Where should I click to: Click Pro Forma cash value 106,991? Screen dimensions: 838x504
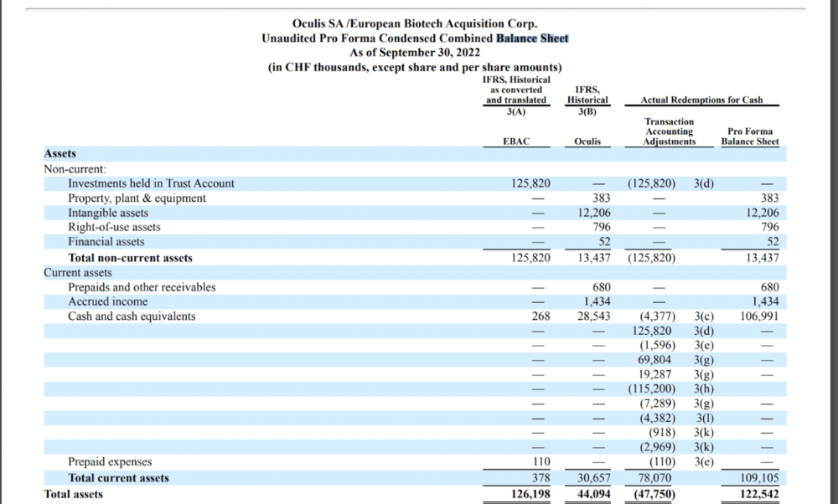pyautogui.click(x=759, y=316)
